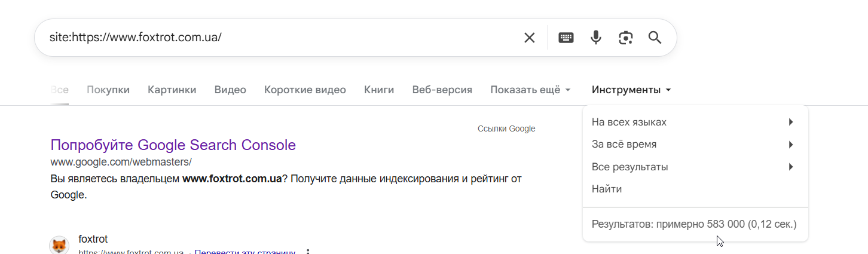The height and width of the screenshot is (254, 868).
Task: Expand the Все результаты submenu
Action: [695, 167]
